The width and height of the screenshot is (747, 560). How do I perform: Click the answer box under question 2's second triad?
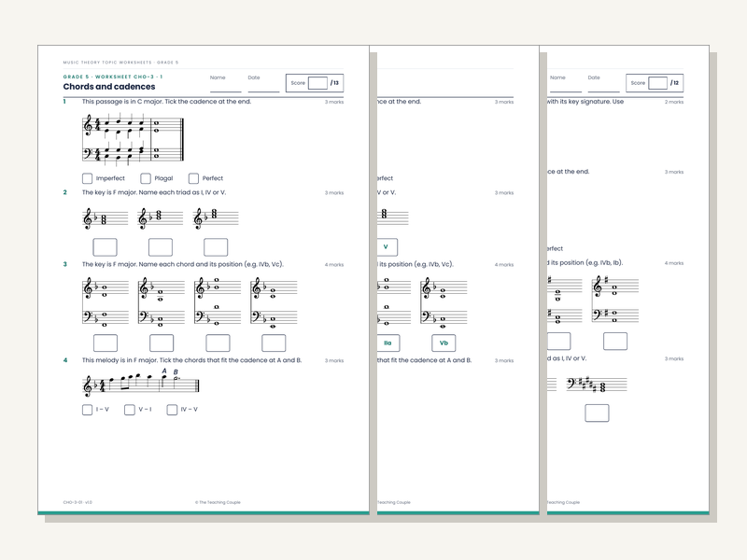[x=161, y=247]
